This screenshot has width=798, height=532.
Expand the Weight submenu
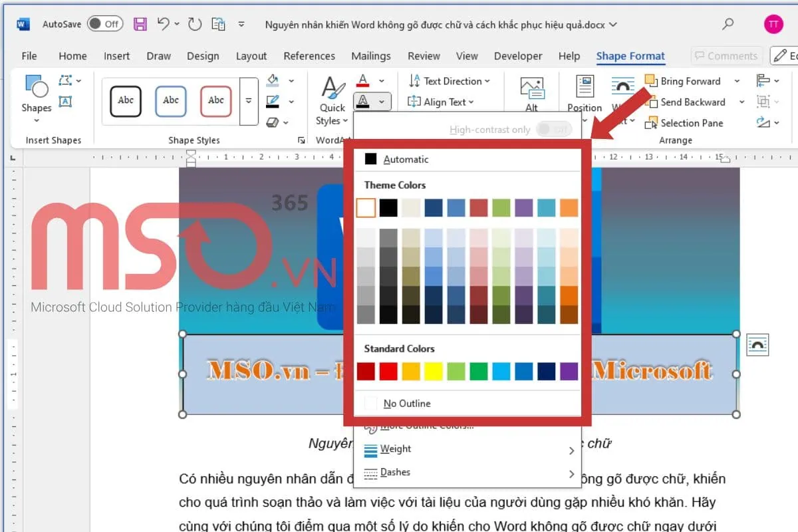coord(397,449)
